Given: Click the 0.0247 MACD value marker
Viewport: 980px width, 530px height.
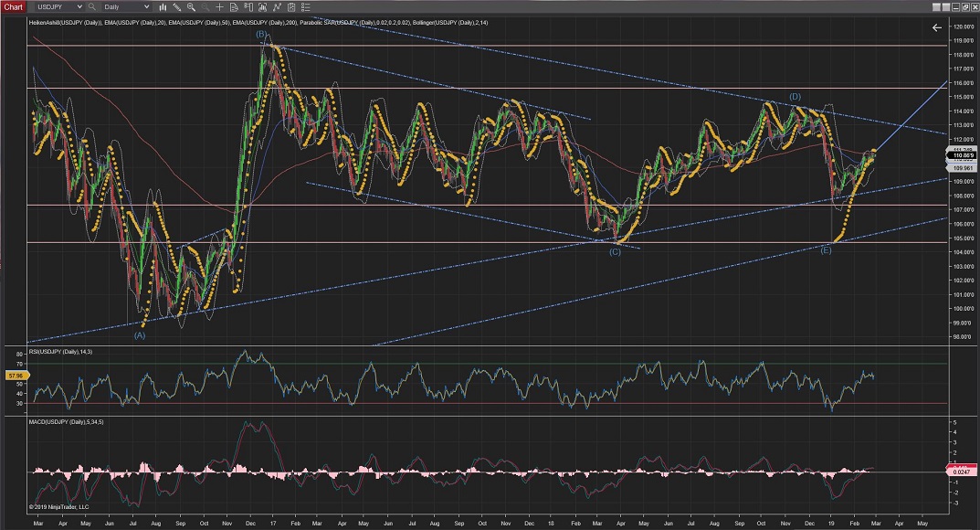Looking at the screenshot, I should pyautogui.click(x=962, y=472).
